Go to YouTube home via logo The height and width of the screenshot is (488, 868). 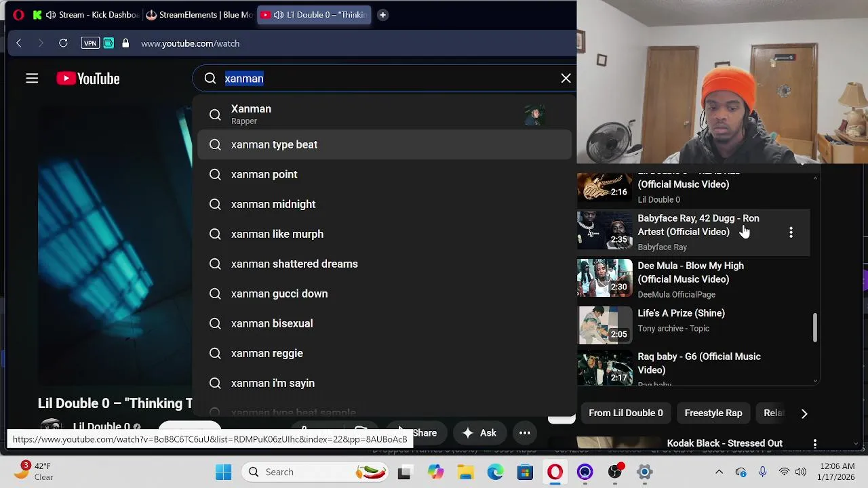pyautogui.click(x=88, y=79)
